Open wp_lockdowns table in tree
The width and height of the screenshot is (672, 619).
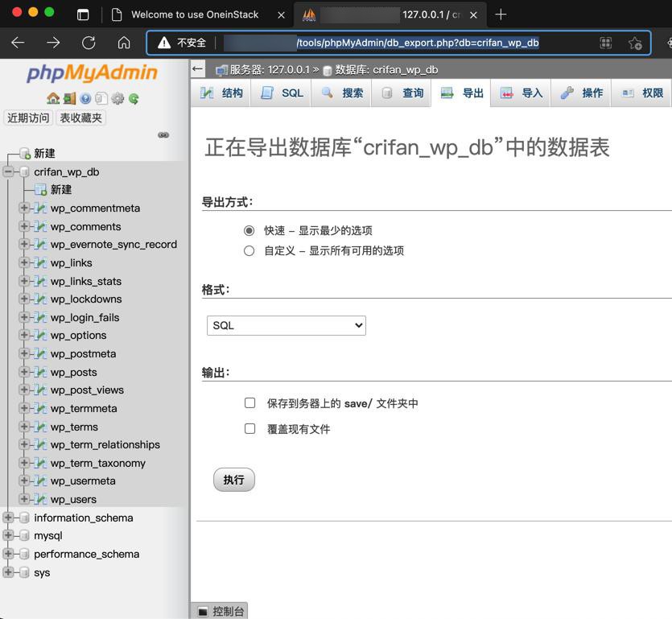86,299
